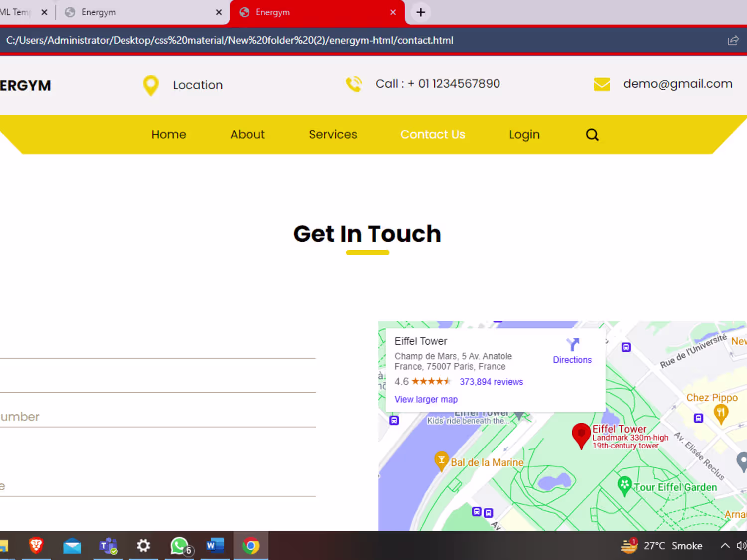Screen dimensions: 747x560
Task: Open the 373,894 reviews link
Action: [x=491, y=382]
